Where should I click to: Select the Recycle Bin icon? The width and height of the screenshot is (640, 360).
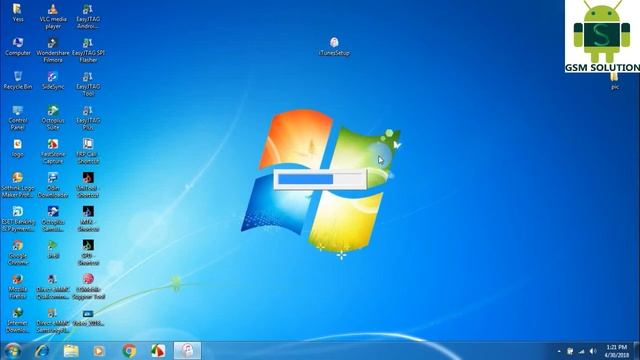18,80
